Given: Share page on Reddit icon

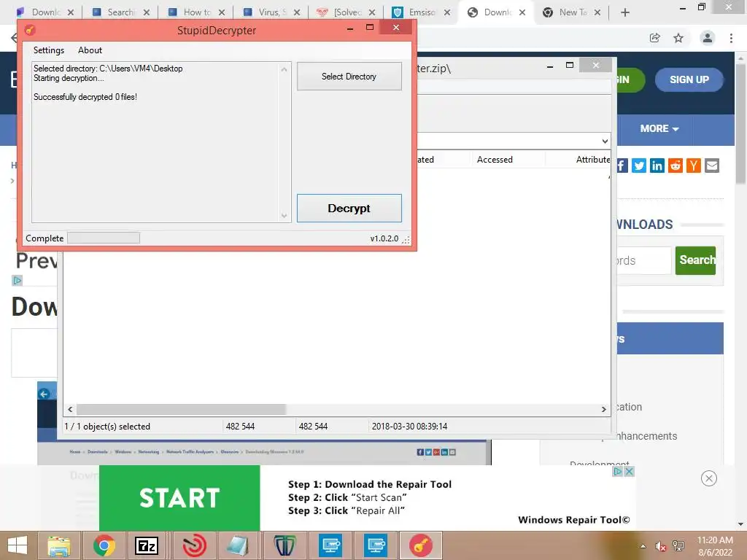Looking at the screenshot, I should [675, 166].
